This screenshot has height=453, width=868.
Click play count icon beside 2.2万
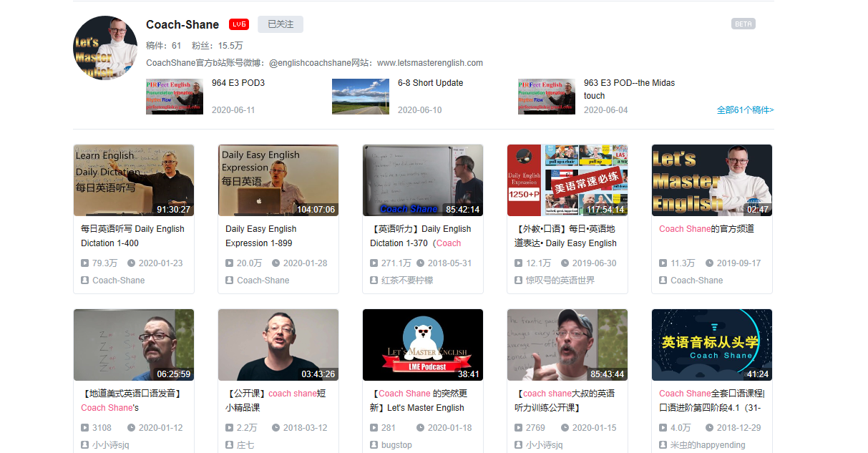click(x=230, y=428)
